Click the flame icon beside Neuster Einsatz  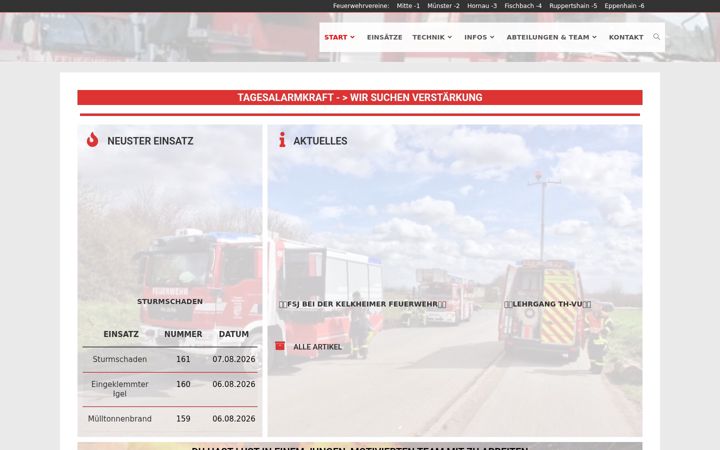pos(92,140)
